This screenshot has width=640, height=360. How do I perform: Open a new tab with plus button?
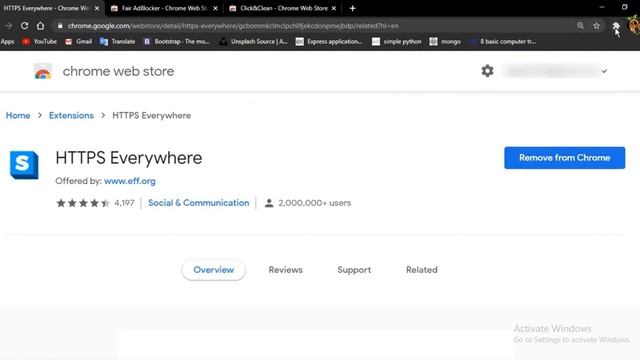[353, 8]
